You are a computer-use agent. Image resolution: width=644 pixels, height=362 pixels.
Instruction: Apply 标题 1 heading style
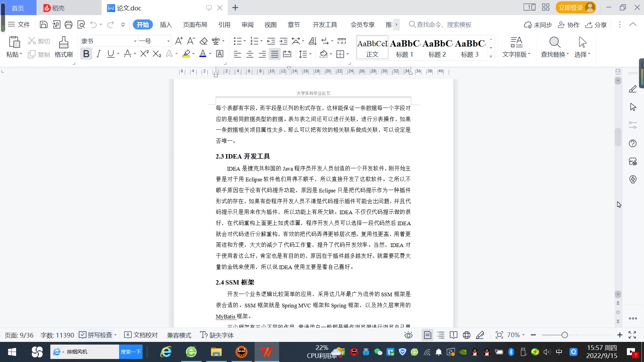[x=405, y=48]
